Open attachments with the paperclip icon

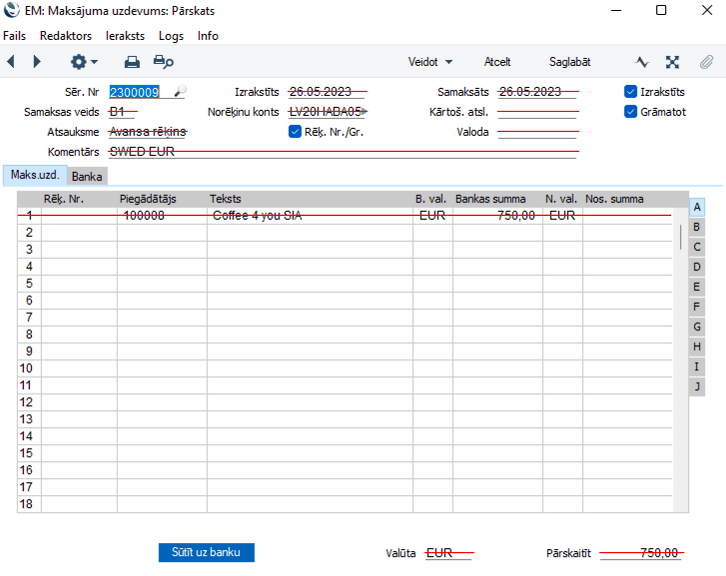pyautogui.click(x=706, y=62)
